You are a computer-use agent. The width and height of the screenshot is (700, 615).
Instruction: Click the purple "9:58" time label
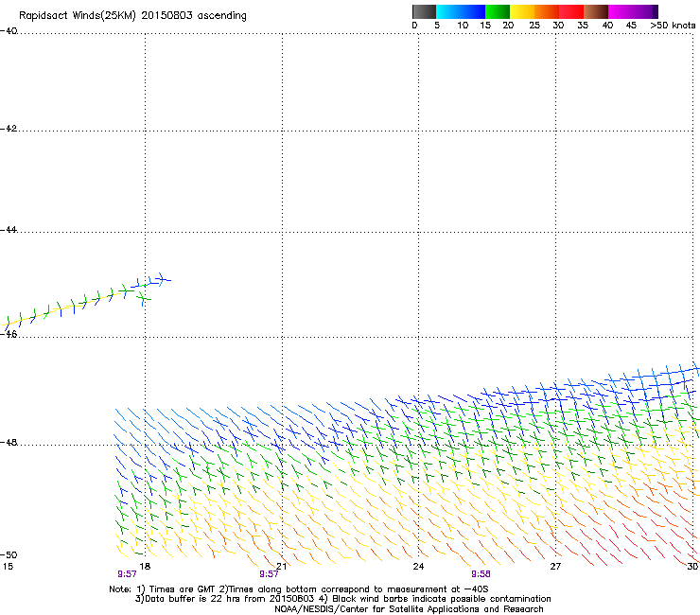[x=481, y=574]
